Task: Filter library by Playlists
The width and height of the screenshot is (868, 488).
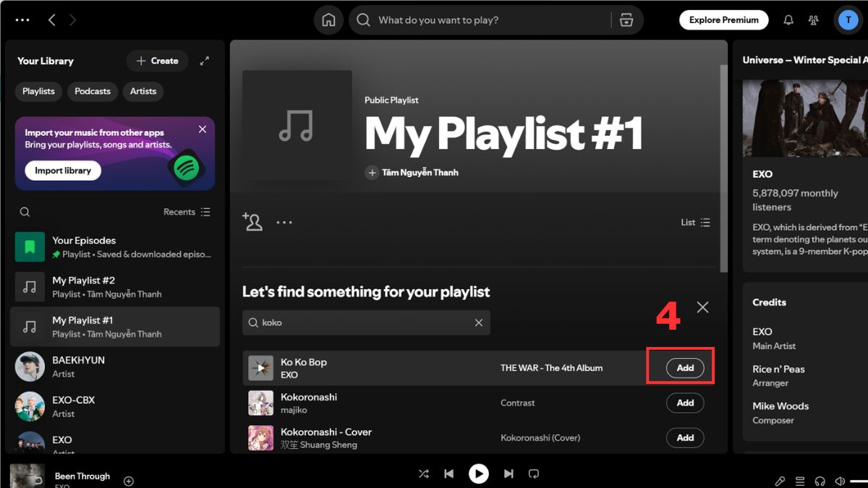Action: coord(38,91)
